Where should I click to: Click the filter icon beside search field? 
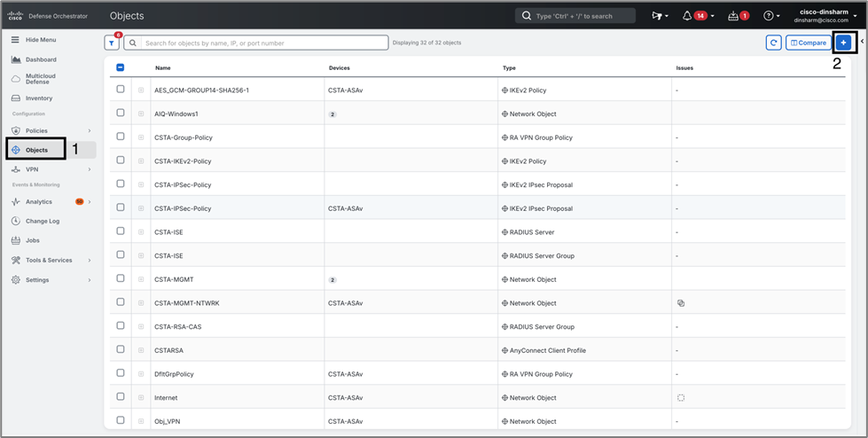click(112, 43)
